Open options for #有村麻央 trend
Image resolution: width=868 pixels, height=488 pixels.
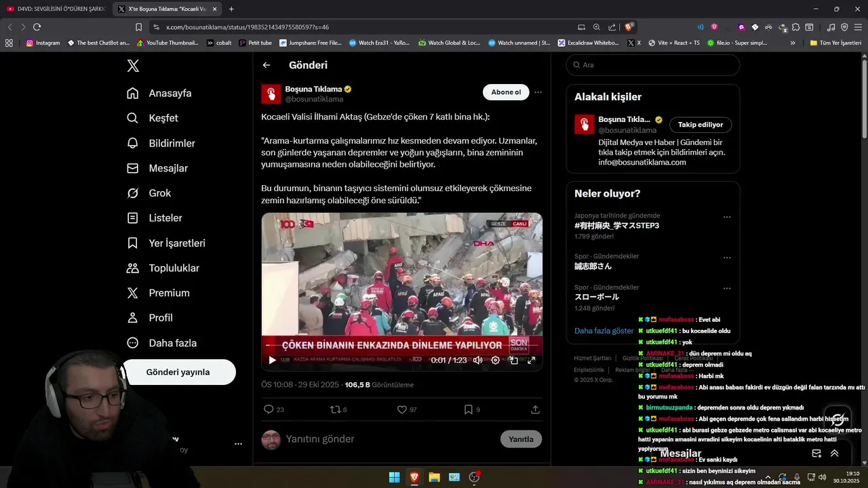click(727, 217)
